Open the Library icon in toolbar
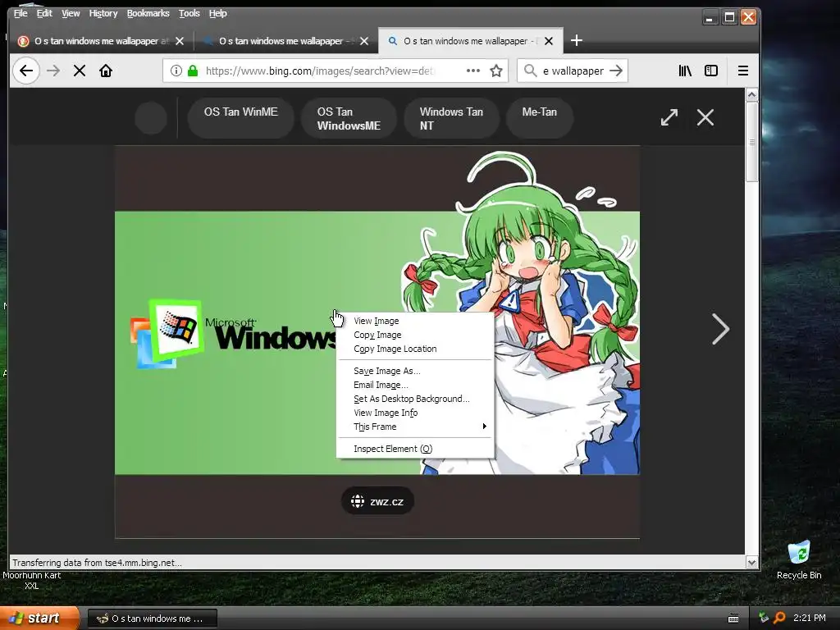Image resolution: width=840 pixels, height=630 pixels. [x=685, y=71]
